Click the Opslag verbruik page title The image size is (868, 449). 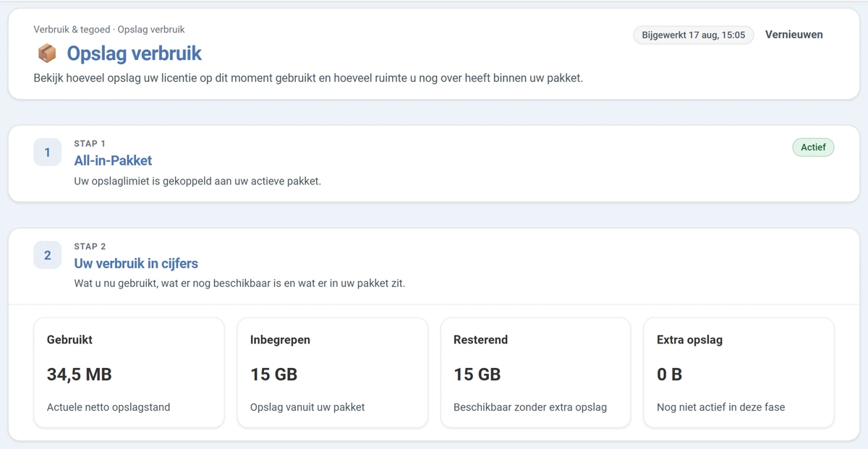[x=135, y=54]
